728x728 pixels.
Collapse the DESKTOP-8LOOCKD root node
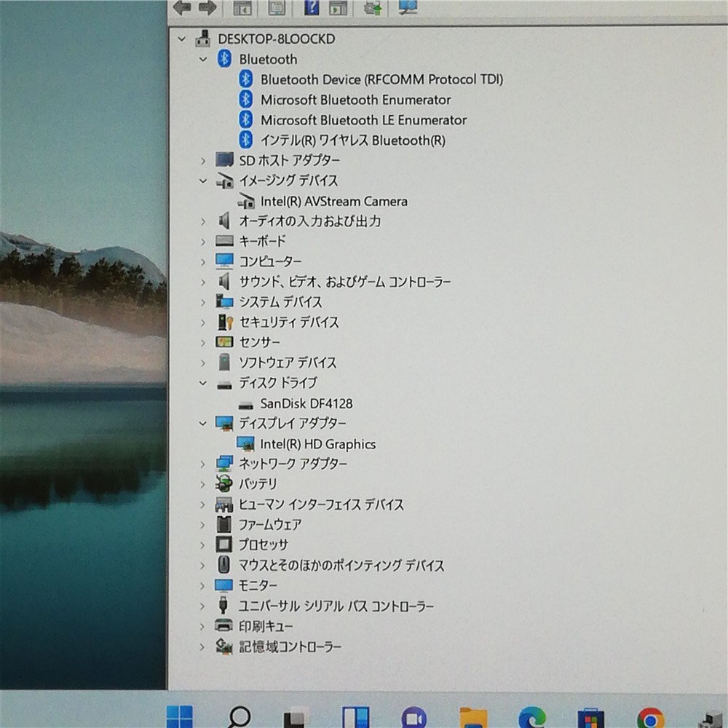tap(182, 39)
